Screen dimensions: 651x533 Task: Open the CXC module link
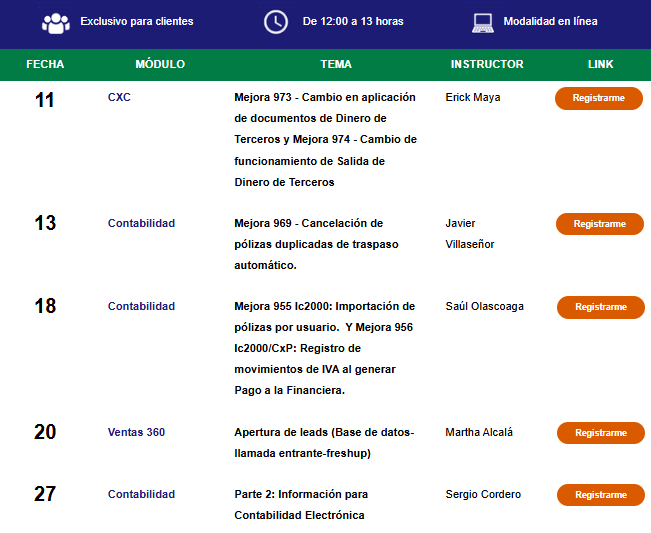pyautogui.click(x=119, y=97)
